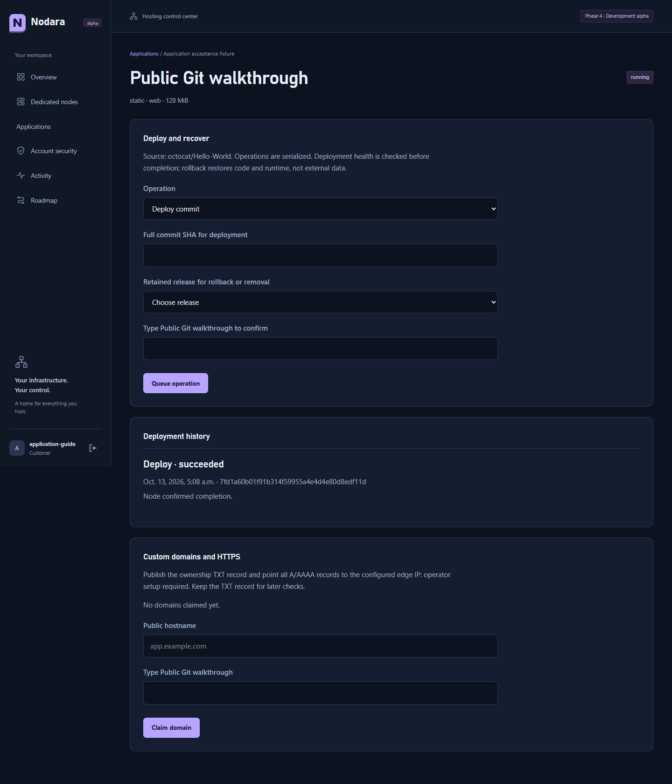Click the Deployment history heading

click(x=176, y=436)
